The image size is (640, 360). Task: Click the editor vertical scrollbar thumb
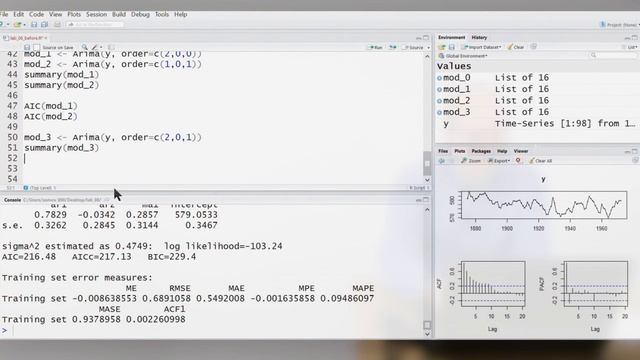[x=427, y=163]
